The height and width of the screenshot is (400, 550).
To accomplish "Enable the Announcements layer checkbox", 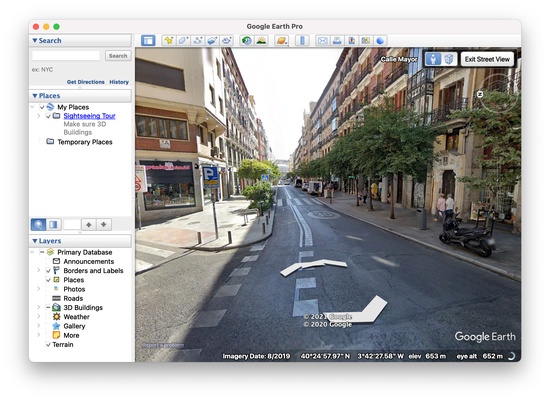I will click(x=48, y=261).
